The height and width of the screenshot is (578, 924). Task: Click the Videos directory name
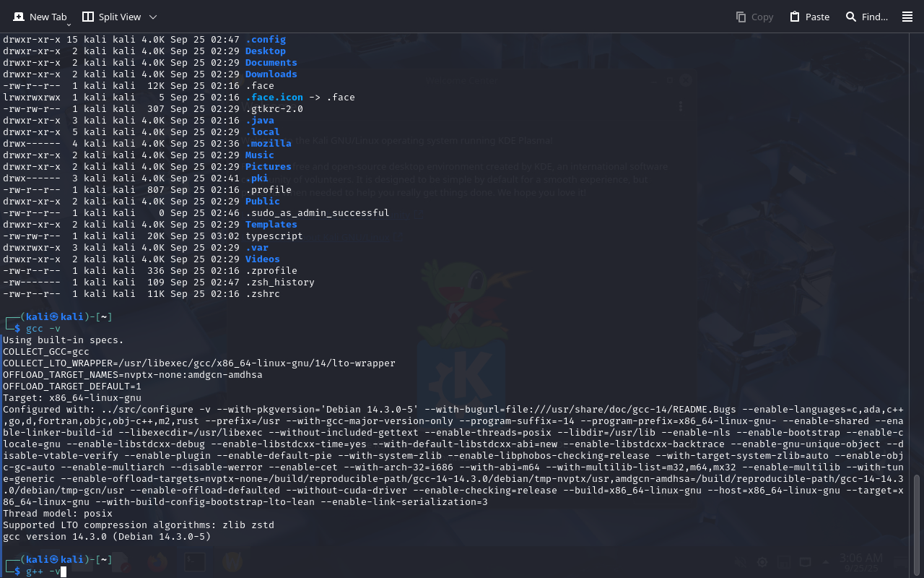coord(262,259)
